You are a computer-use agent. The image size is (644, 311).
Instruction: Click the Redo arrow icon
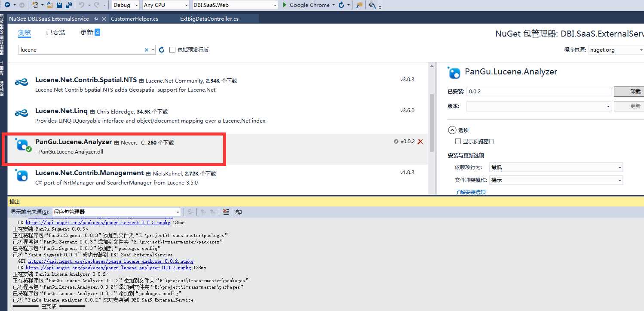[97, 5]
